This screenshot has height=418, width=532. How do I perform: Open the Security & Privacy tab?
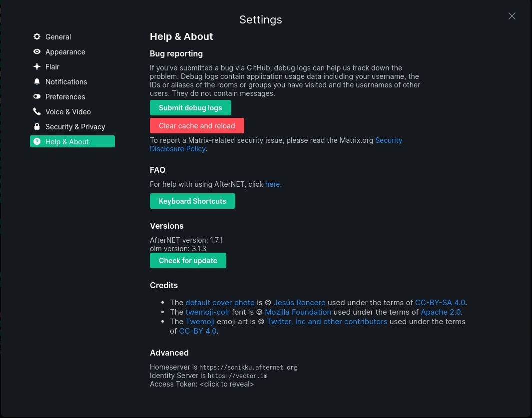click(75, 127)
